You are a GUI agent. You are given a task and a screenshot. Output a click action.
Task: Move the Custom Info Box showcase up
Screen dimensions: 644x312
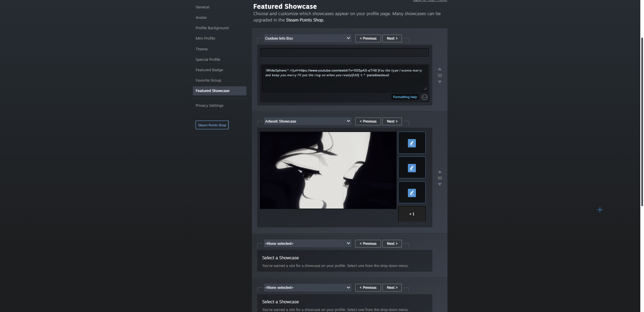click(x=440, y=69)
